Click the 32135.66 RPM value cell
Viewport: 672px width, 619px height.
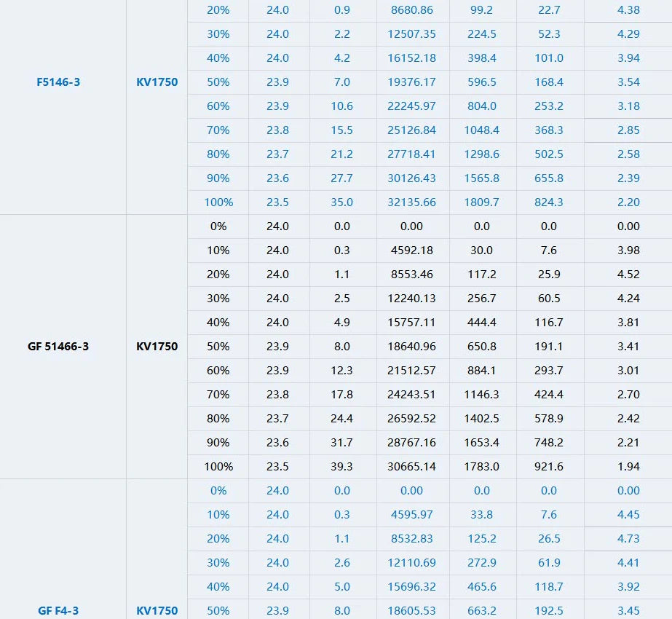411,202
